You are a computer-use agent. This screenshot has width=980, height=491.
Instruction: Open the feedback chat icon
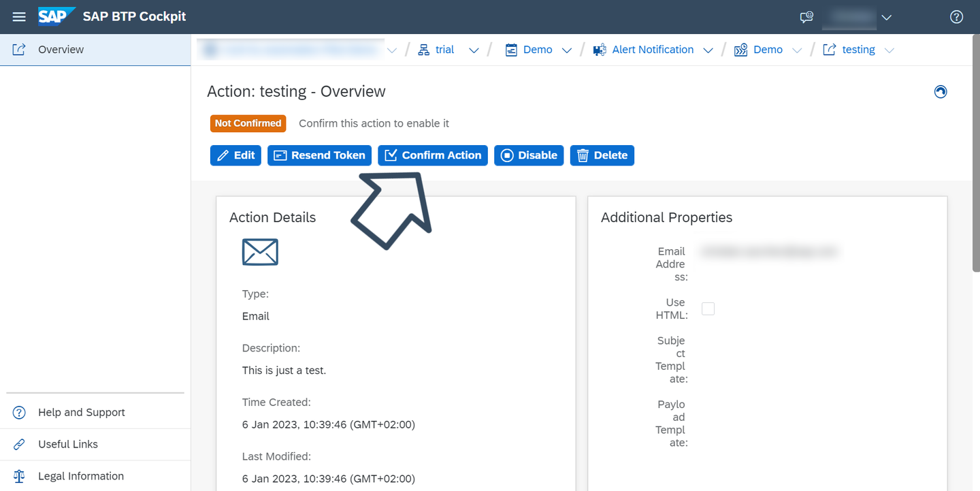(x=806, y=17)
